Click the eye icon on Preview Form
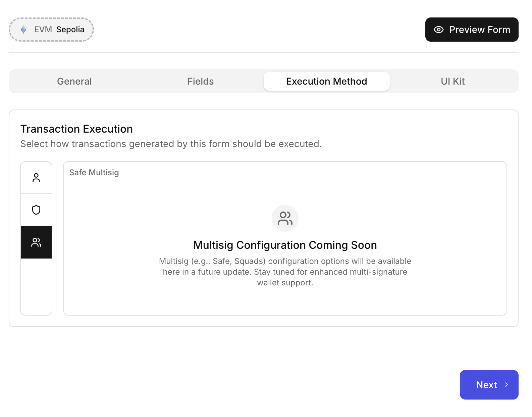Viewport: 532px width, 417px height. [438, 30]
